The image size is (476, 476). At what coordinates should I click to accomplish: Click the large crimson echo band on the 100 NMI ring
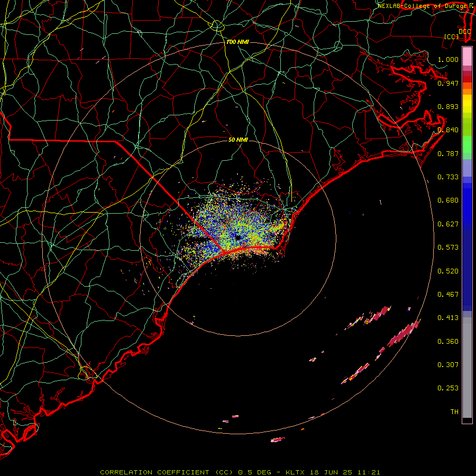coord(404,334)
